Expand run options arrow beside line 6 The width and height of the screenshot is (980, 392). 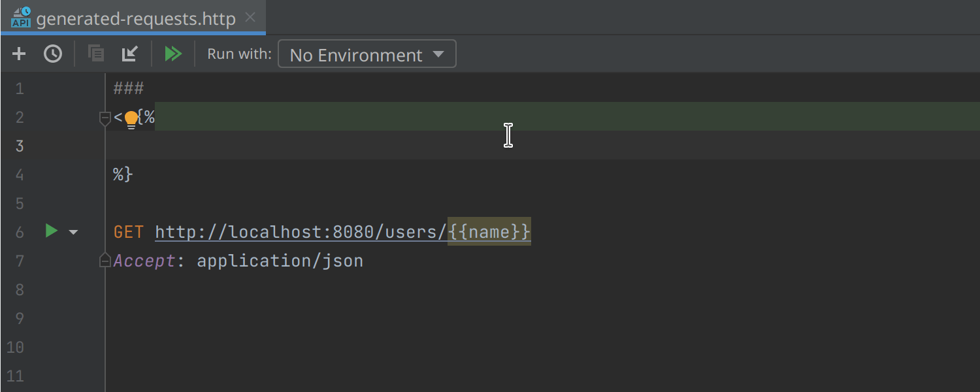click(x=73, y=232)
